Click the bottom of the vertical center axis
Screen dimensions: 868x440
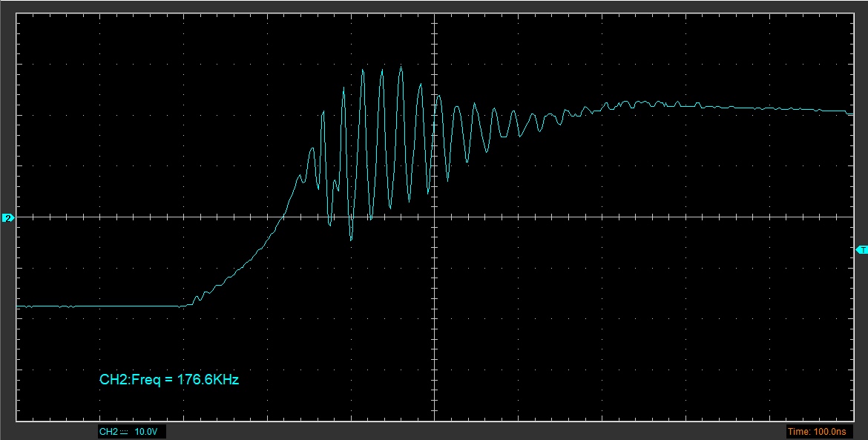coord(434,418)
